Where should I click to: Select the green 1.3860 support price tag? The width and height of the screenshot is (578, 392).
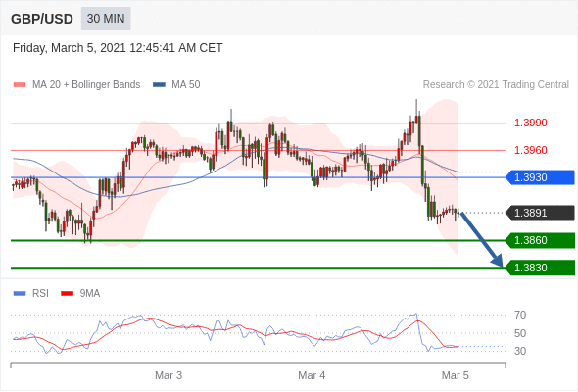tap(541, 240)
